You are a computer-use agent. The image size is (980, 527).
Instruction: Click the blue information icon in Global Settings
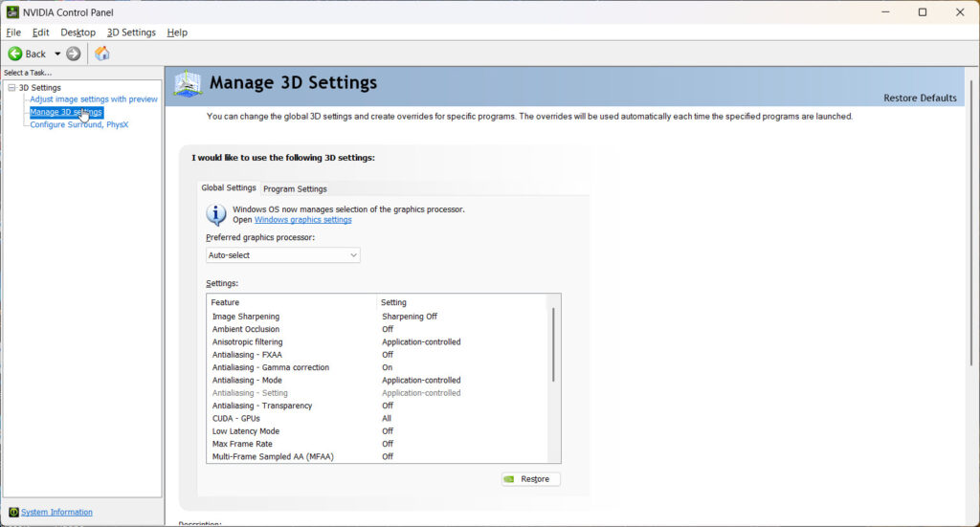click(216, 215)
